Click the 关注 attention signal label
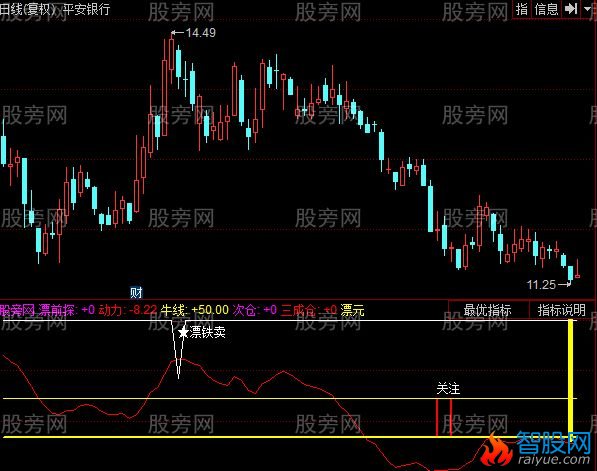The image size is (597, 471). pyautogui.click(x=448, y=389)
